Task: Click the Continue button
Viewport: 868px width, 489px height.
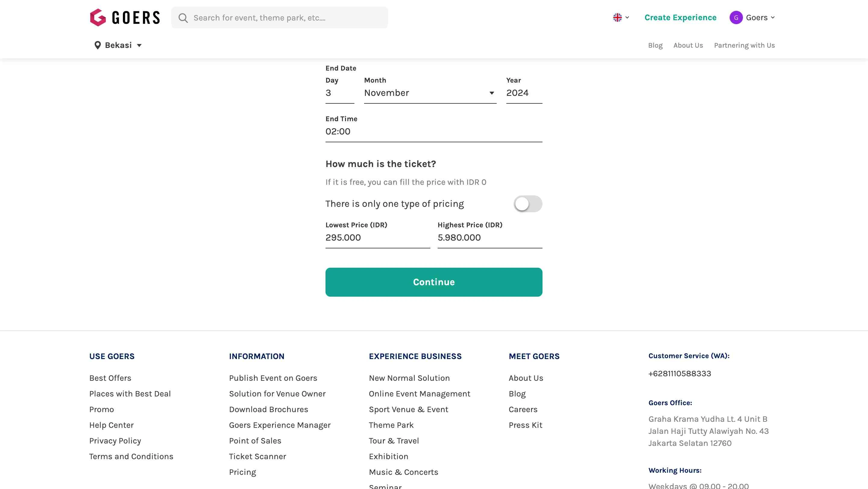Action: pos(434,282)
